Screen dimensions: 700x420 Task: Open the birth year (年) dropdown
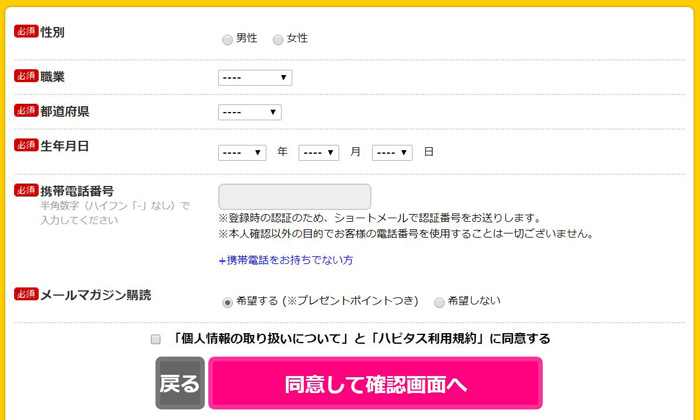242,153
